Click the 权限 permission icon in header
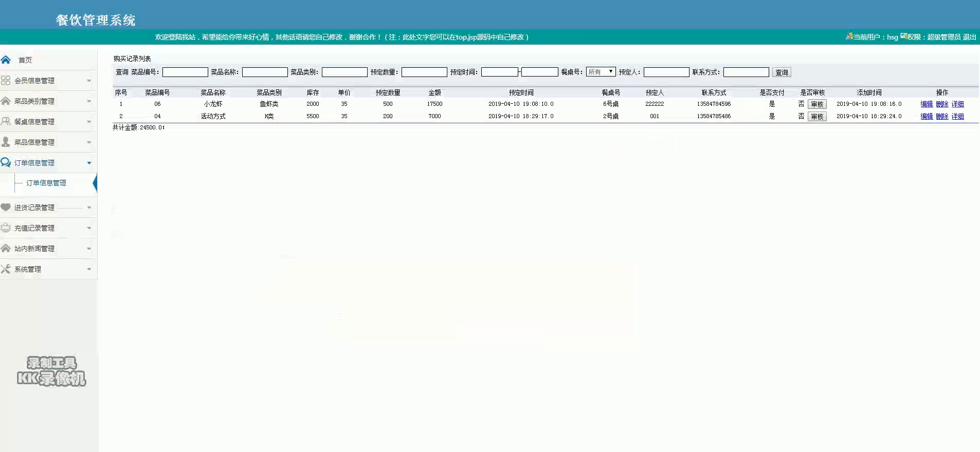The height and width of the screenshot is (452, 980). [x=903, y=36]
